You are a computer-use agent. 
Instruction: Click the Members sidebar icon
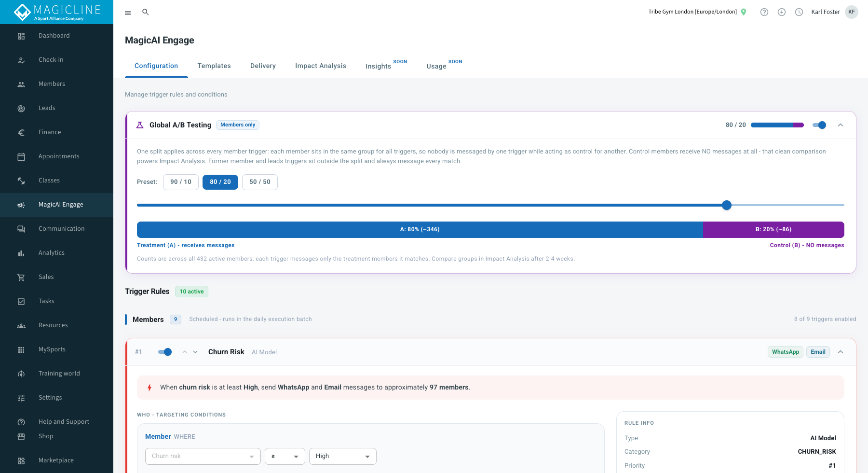coord(21,84)
